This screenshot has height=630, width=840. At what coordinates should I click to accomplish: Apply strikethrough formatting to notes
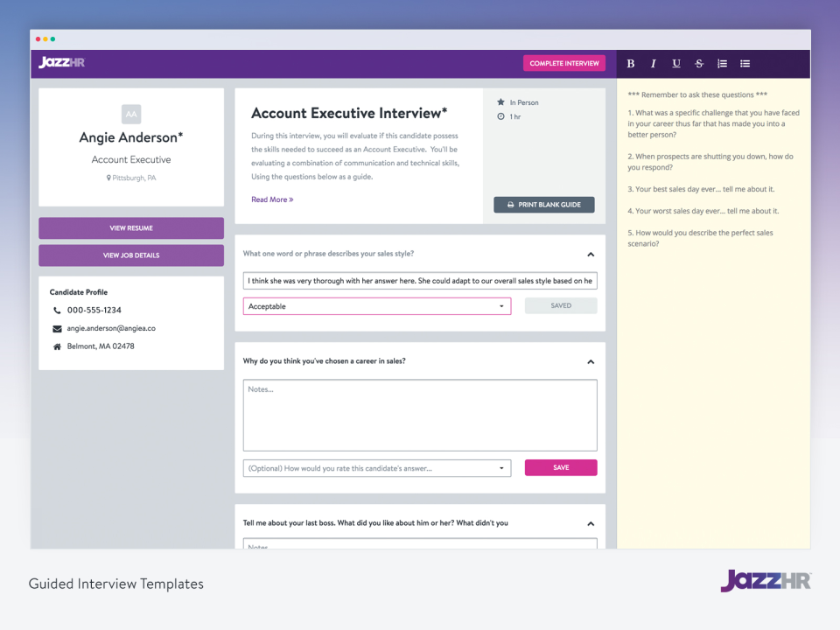click(x=698, y=63)
